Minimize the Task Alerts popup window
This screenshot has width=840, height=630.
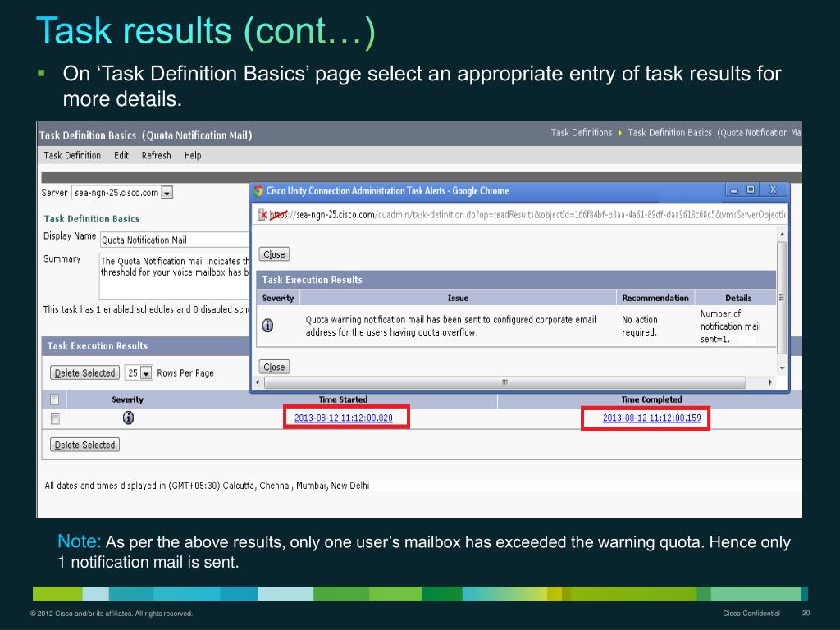(734, 189)
